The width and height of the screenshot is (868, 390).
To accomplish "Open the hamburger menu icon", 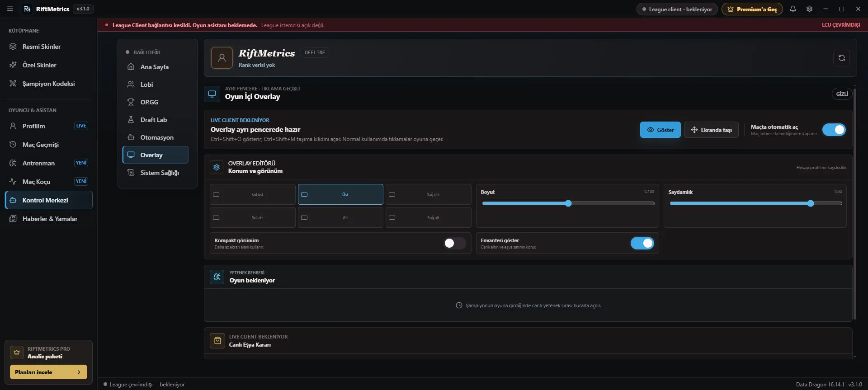I will 10,9.
